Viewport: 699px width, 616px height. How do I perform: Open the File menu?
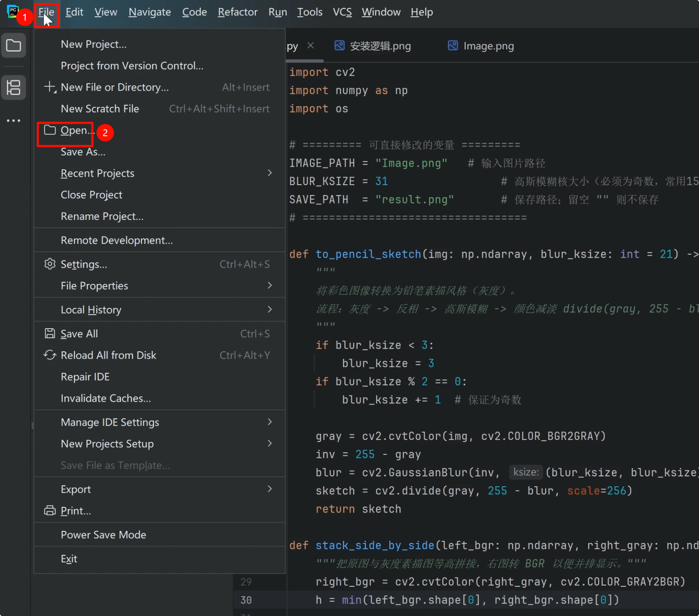pos(46,12)
